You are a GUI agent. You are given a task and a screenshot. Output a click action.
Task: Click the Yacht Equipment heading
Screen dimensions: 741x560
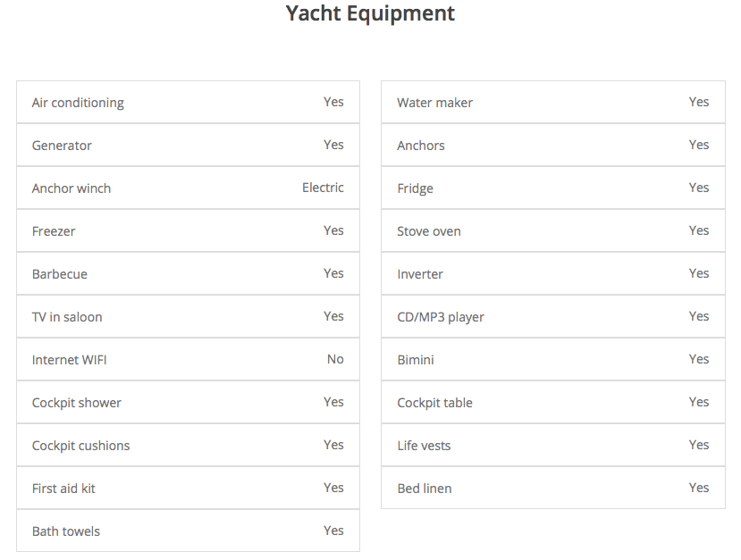[370, 13]
